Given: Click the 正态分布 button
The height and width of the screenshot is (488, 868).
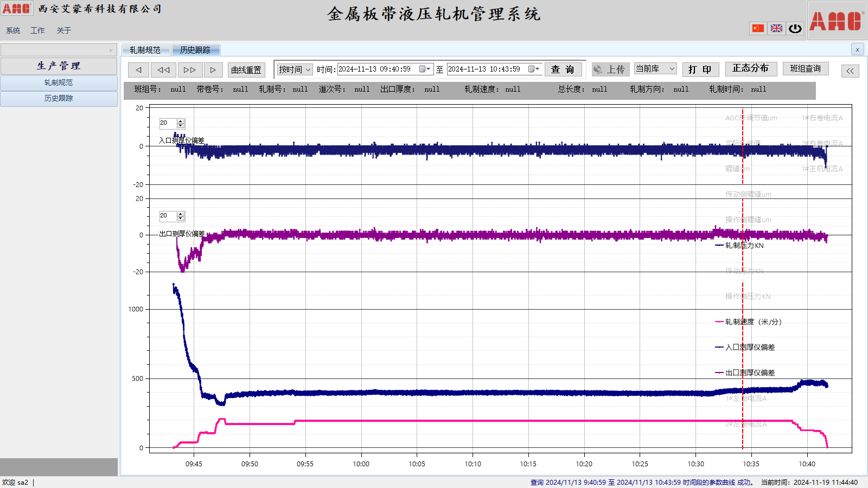Looking at the screenshot, I should pos(750,68).
